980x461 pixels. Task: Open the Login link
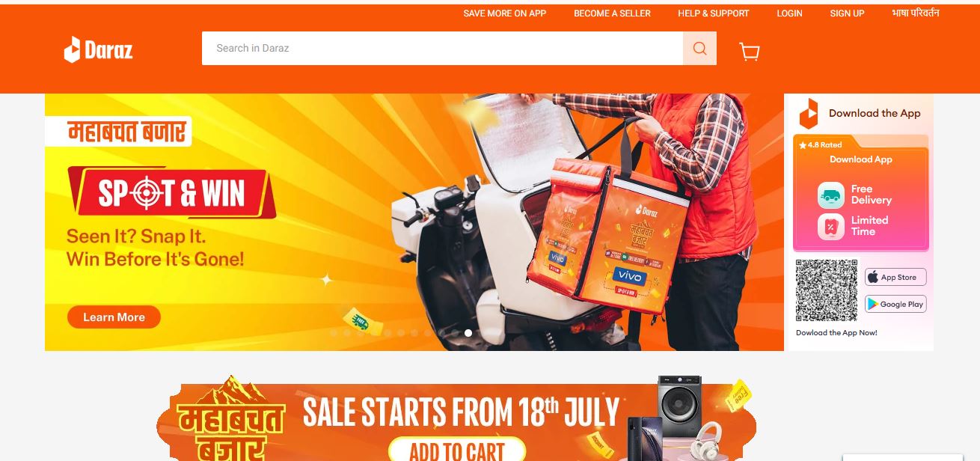click(789, 13)
